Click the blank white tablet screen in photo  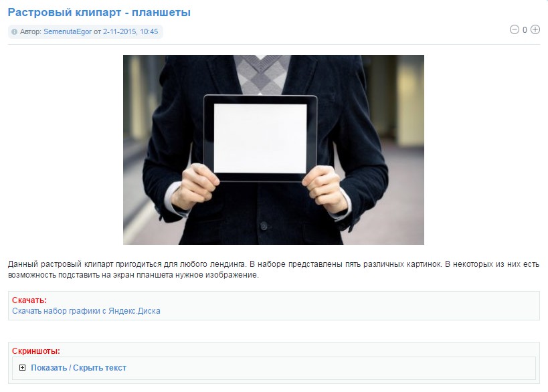pos(260,138)
